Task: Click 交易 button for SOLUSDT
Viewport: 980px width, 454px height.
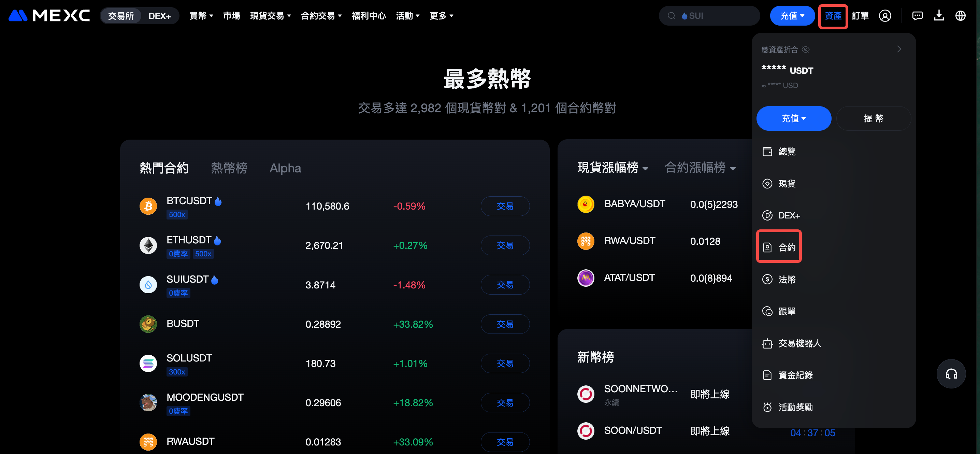Action: click(x=505, y=364)
